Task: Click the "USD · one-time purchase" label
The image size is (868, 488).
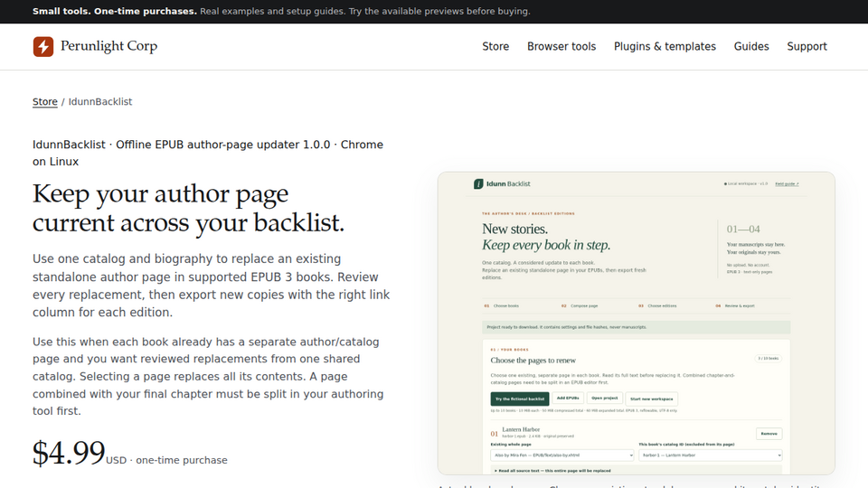Action: 166,460
